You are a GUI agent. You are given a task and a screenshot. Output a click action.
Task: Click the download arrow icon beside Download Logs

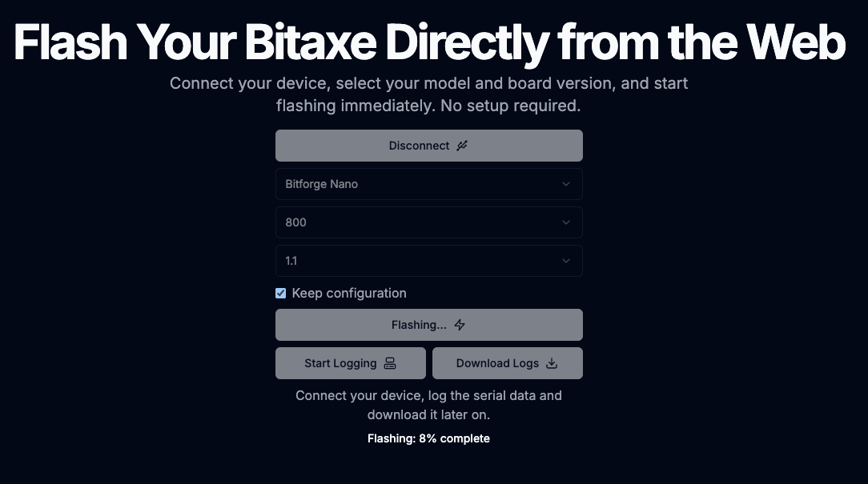tap(552, 363)
